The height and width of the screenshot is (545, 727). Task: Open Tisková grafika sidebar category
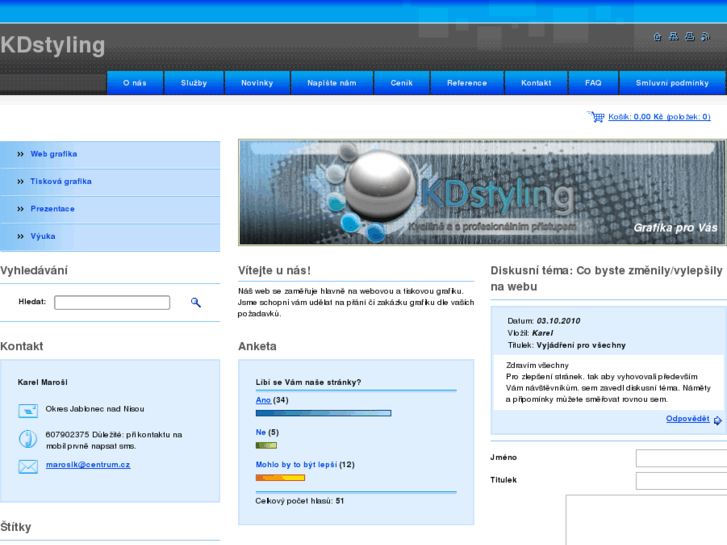[x=61, y=181]
